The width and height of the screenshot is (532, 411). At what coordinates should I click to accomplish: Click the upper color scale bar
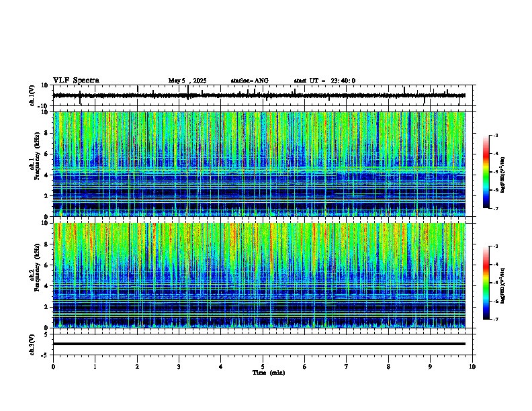(x=486, y=172)
